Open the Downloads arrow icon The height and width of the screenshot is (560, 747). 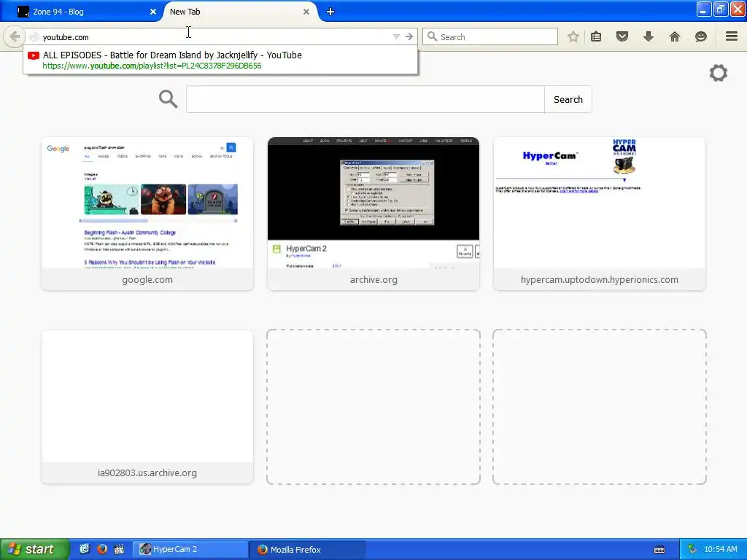click(x=649, y=36)
